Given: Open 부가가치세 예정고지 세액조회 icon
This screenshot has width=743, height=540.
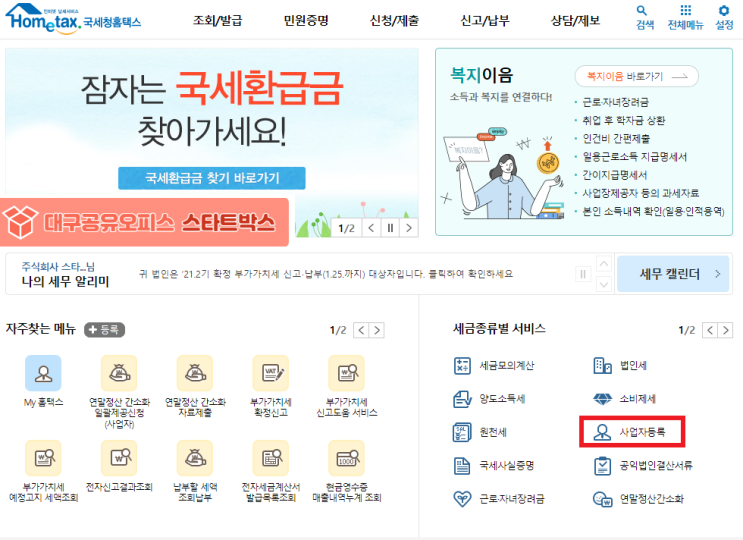Looking at the screenshot, I should click(43, 458).
